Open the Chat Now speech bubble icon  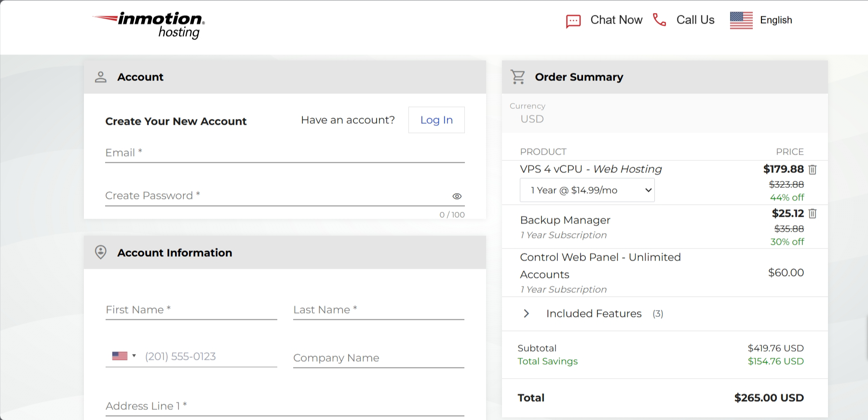click(x=573, y=21)
